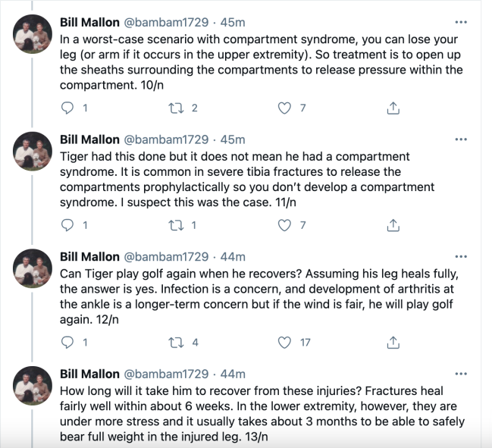Share the 12/n Tiger golf tweet
The image size is (492, 448).
point(393,342)
